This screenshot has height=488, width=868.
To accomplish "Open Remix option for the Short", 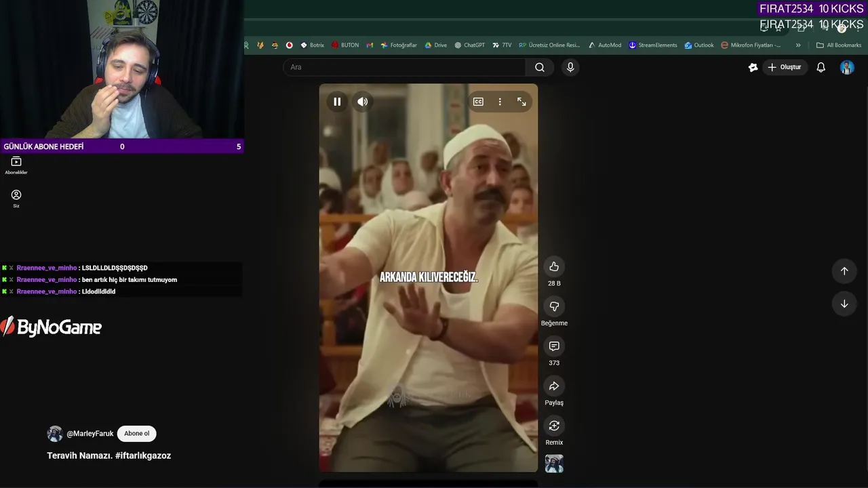I will [x=554, y=426].
